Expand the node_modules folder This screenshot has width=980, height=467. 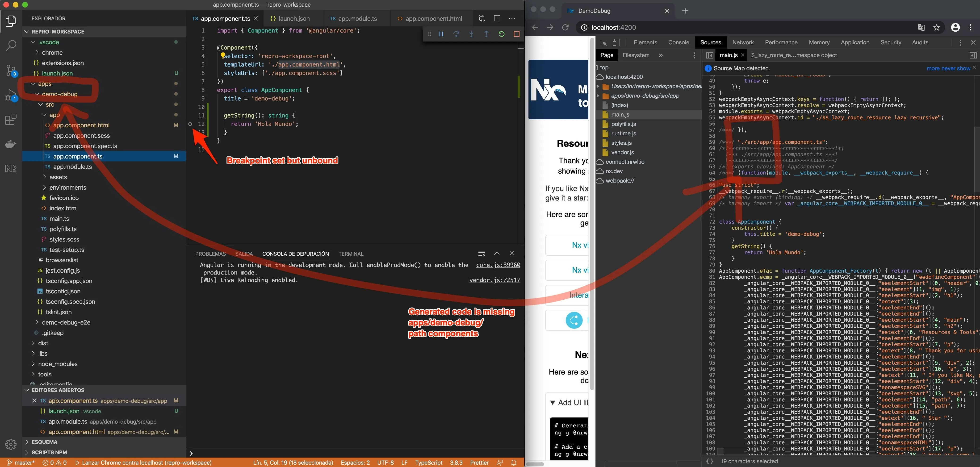pos(58,364)
